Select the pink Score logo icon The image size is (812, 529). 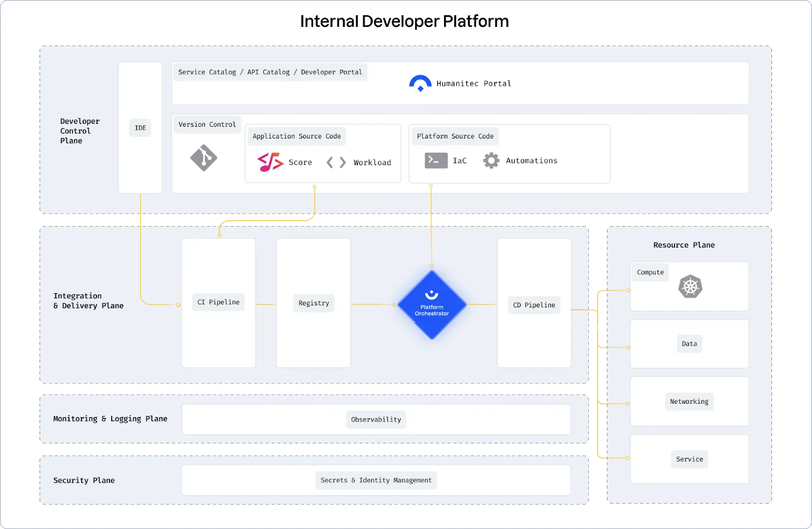click(x=270, y=162)
